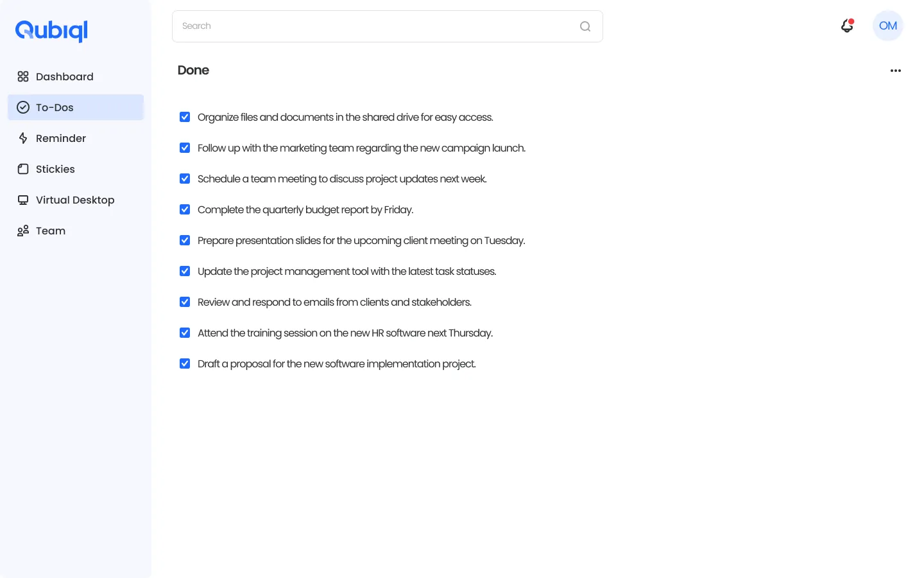Click the Stickies note icon
The image size is (924, 578).
point(23,169)
